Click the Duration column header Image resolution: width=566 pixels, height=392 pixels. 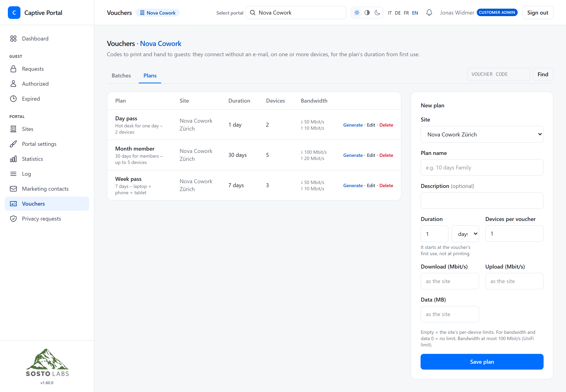point(239,101)
